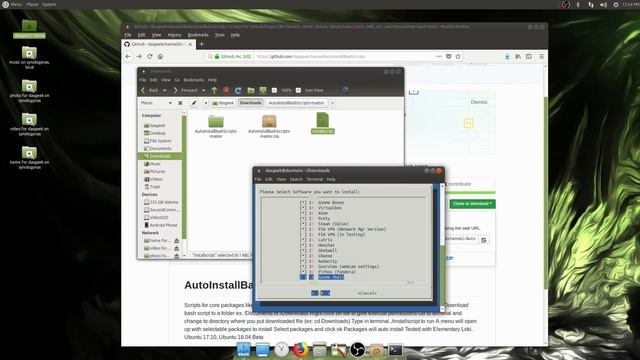The height and width of the screenshot is (360, 640).
Task: Click the Firefox page vertical scrollbar
Action: [x=546, y=192]
